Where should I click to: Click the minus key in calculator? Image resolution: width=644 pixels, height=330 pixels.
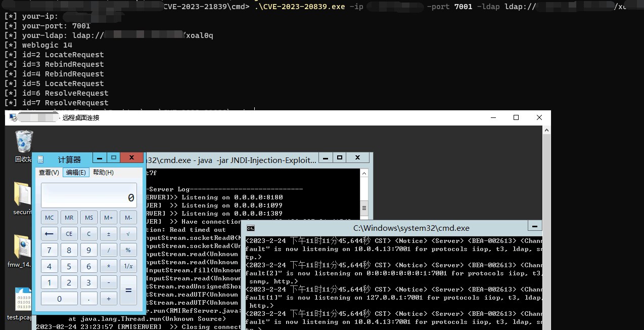click(x=109, y=282)
